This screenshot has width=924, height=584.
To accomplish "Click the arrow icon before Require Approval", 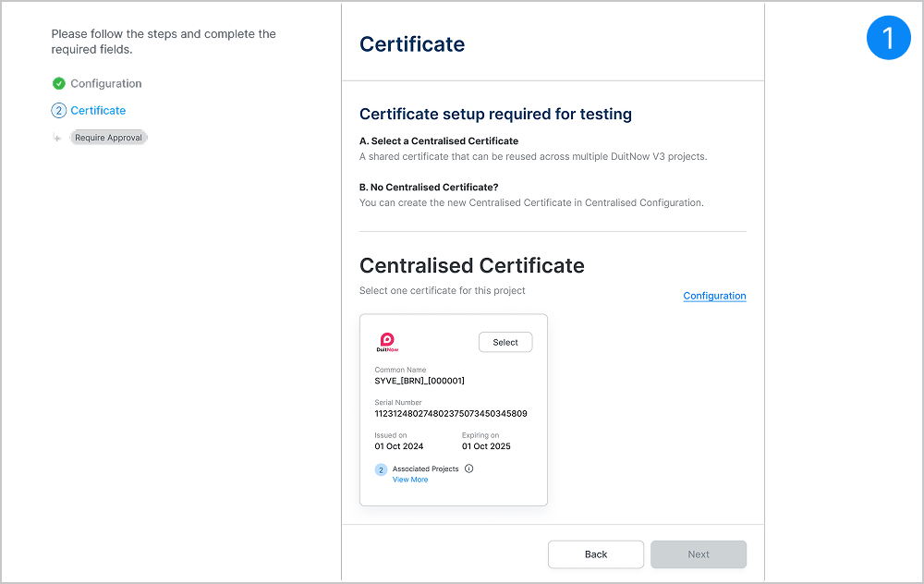I will (57, 138).
